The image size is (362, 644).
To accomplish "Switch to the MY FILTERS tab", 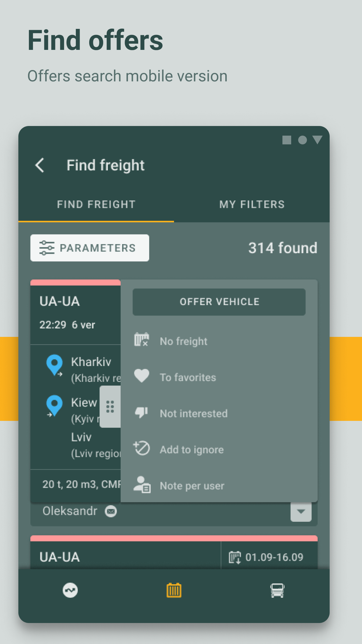I will pyautogui.click(x=252, y=204).
